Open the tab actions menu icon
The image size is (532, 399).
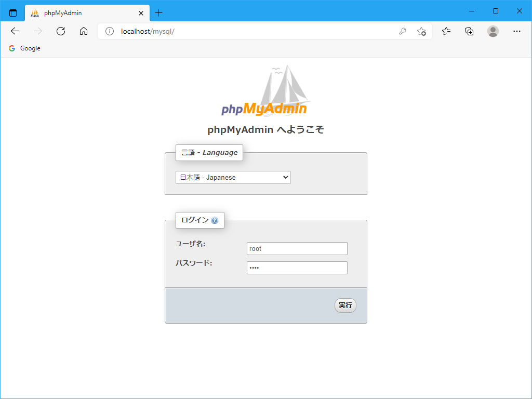[13, 13]
